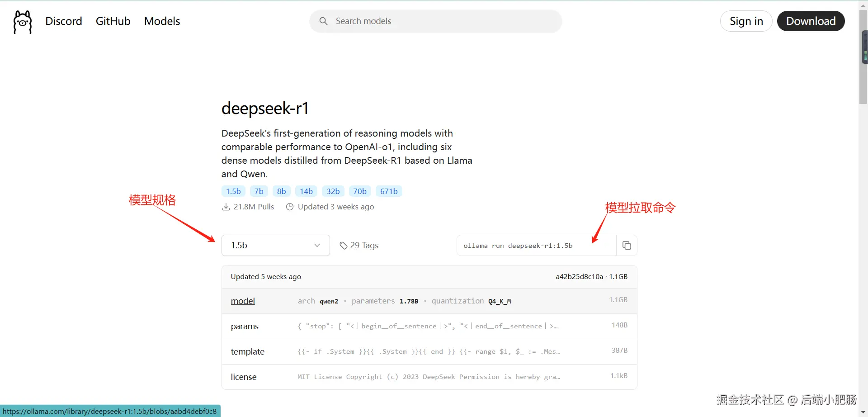868x417 pixels.
Task: Click the Updated 3 weeks ago text
Action: [x=336, y=207]
